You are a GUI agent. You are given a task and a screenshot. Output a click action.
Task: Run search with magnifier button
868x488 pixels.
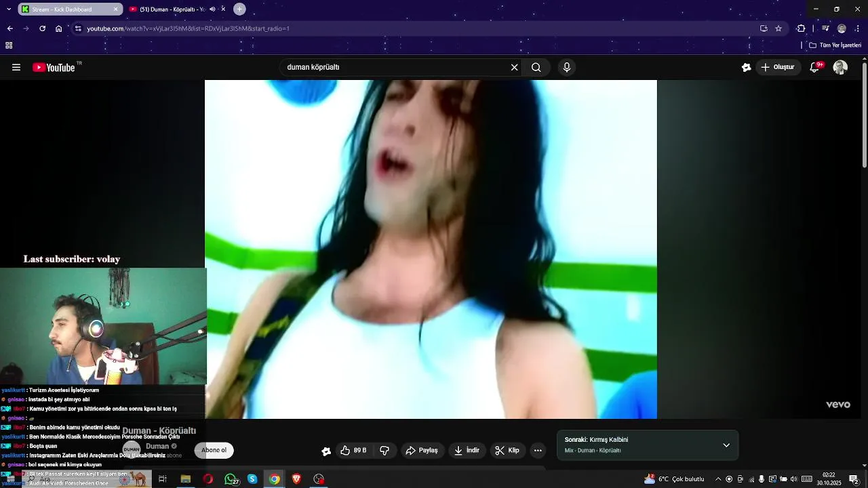click(536, 67)
